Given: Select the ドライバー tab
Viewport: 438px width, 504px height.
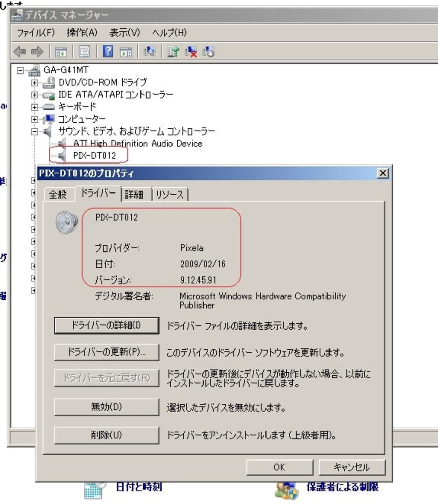Looking at the screenshot, I should coord(98,193).
